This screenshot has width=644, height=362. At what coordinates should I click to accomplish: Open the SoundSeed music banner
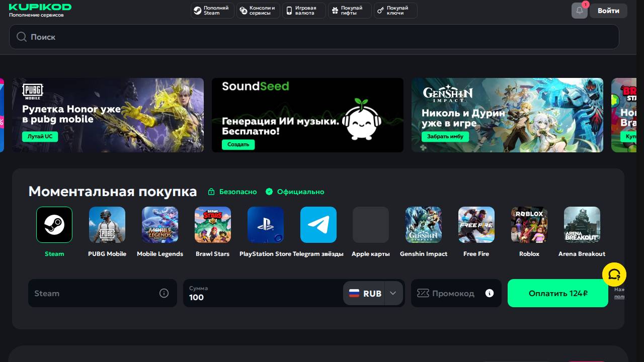click(x=307, y=115)
